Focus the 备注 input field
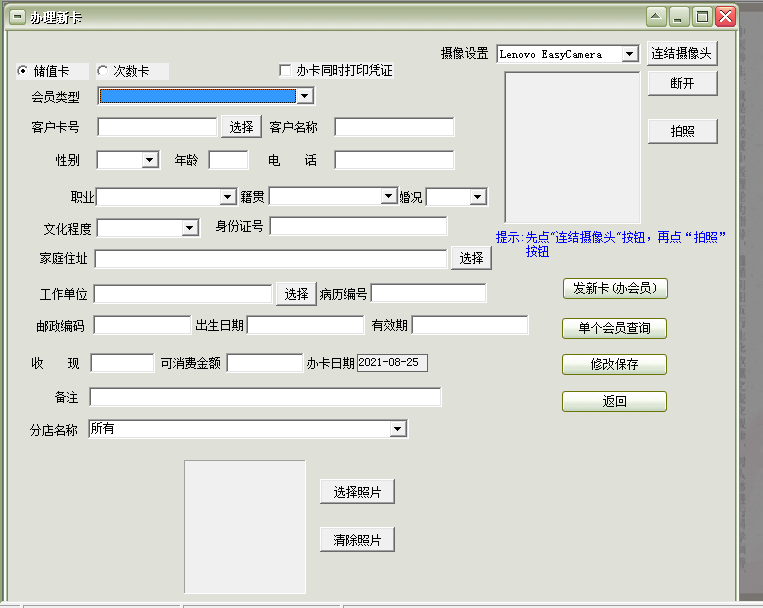Screen dimensions: 763x608 coord(265,397)
